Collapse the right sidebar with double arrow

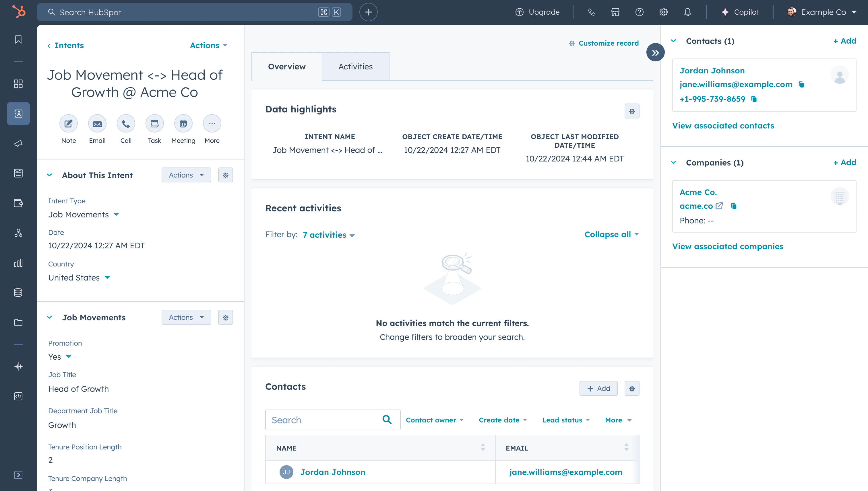(x=655, y=52)
